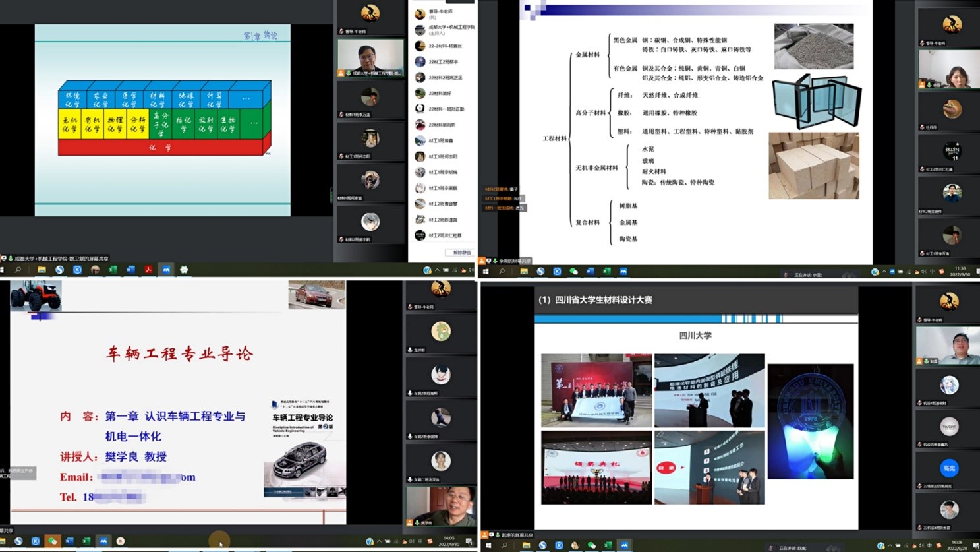Click the 解除静音 unmute button
The image size is (980, 552).
point(461,253)
